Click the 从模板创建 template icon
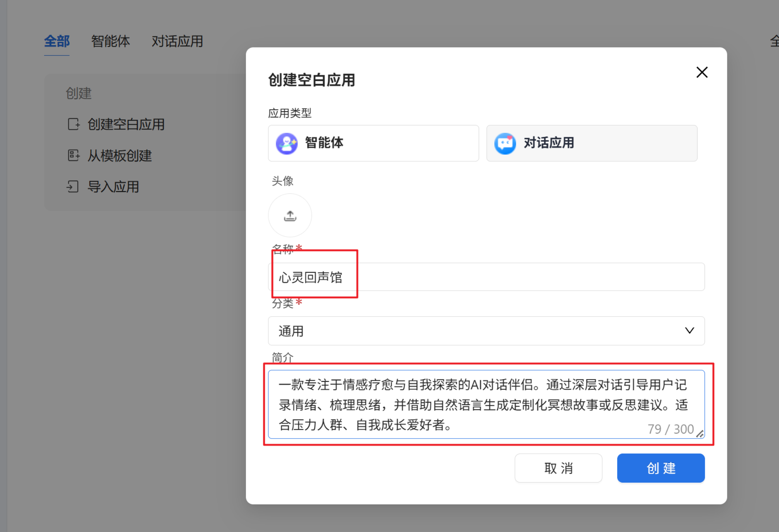The image size is (779, 532). click(x=73, y=156)
